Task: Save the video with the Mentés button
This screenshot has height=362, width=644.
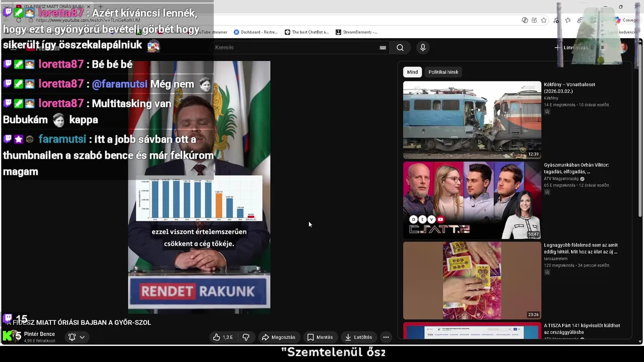Action: pos(320,337)
